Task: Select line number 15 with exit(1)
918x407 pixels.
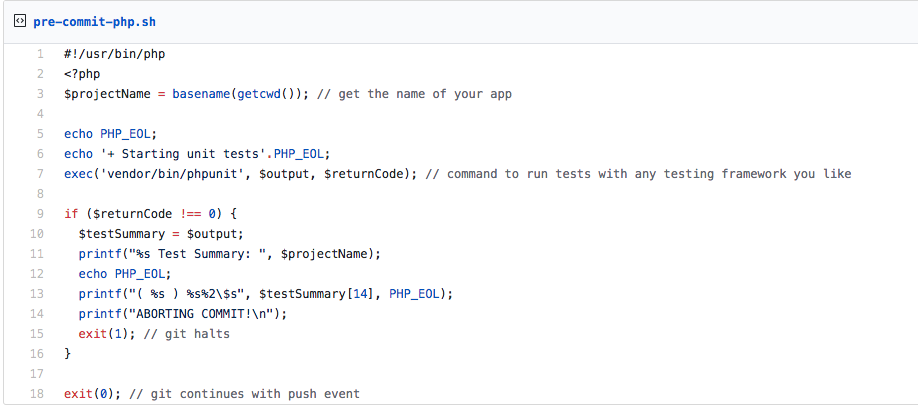Action: 37,334
